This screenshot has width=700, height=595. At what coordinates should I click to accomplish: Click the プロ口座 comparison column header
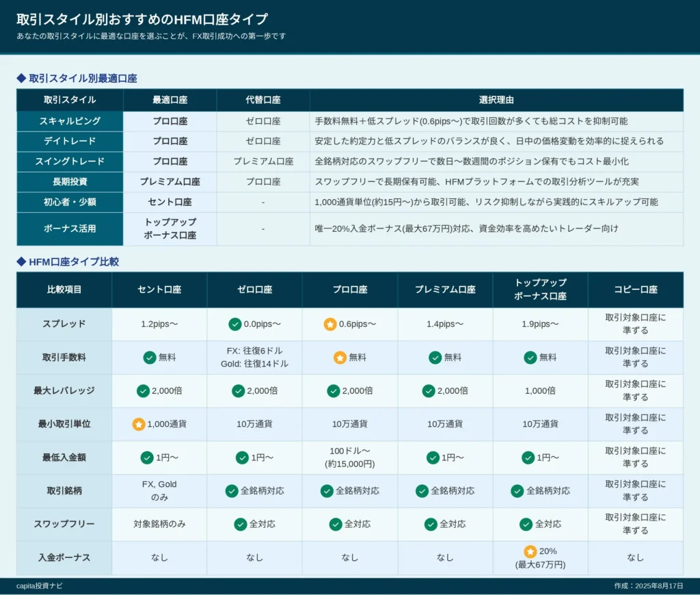pos(350,289)
